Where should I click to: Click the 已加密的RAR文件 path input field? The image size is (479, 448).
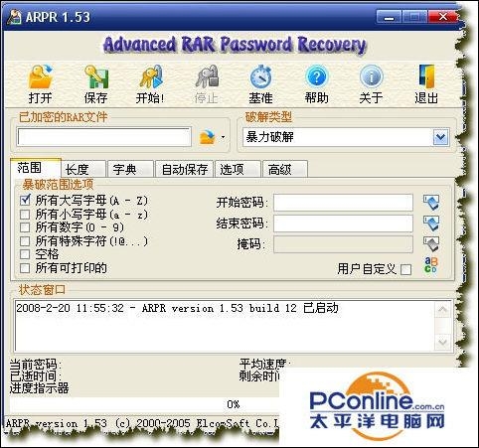coord(104,137)
